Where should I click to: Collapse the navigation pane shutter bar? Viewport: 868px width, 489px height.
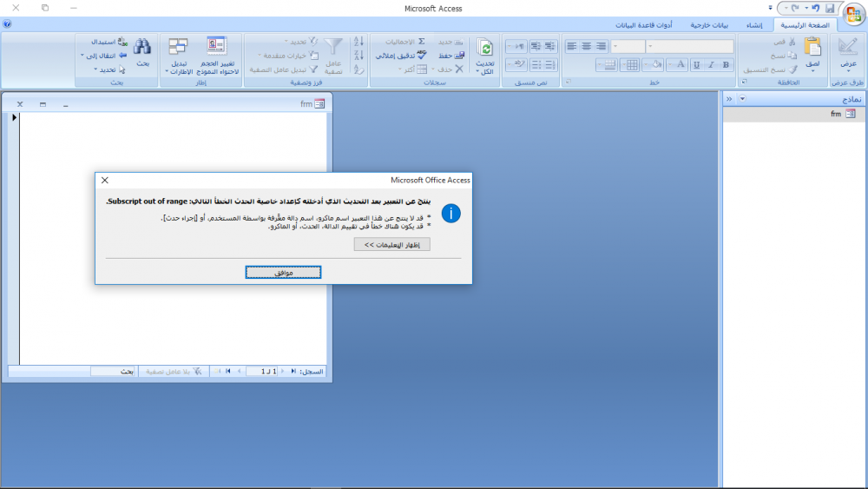point(729,99)
